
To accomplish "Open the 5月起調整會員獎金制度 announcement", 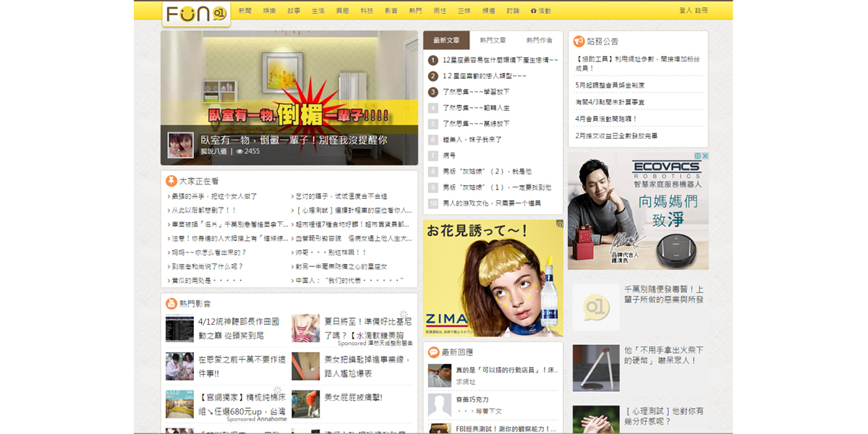I will click(x=610, y=85).
